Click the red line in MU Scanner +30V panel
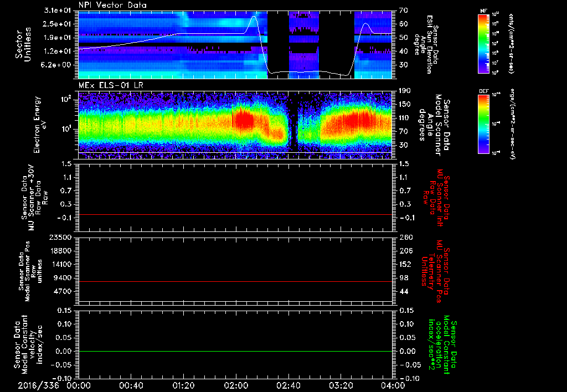Image resolution: width=567 pixels, height=392 pixels. point(235,214)
